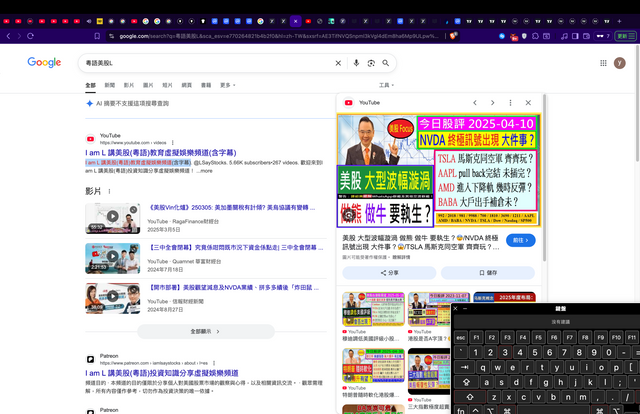Show next image in YouTube preview panel
Viewport: 640px width, 414px height.
click(492, 103)
